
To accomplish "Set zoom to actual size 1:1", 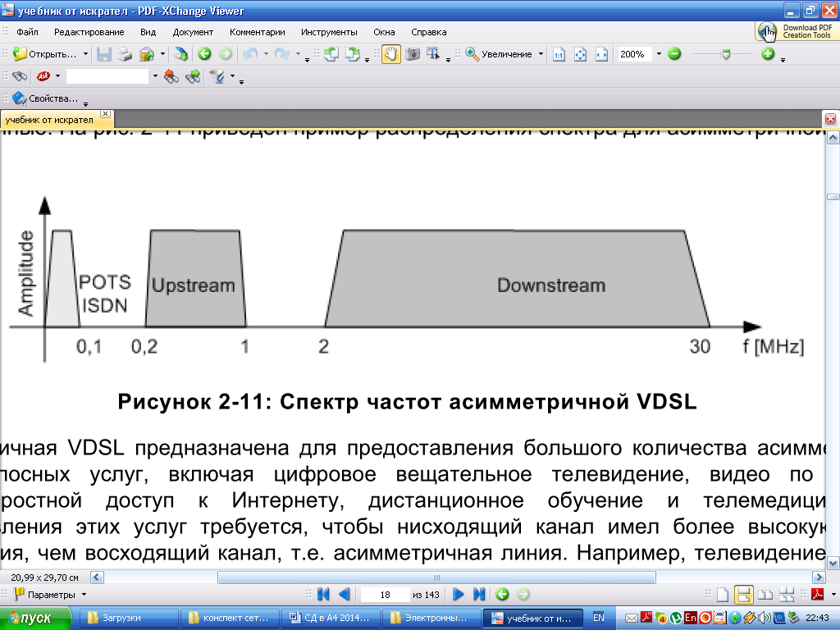I will (559, 54).
